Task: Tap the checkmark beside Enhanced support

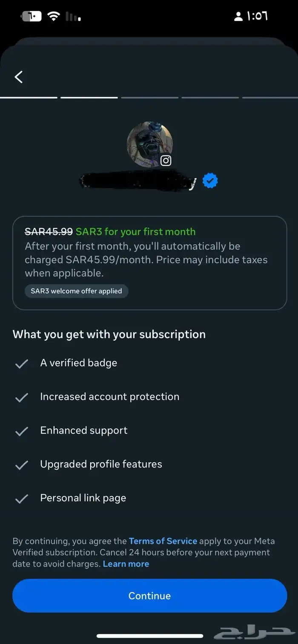Action: 21,431
